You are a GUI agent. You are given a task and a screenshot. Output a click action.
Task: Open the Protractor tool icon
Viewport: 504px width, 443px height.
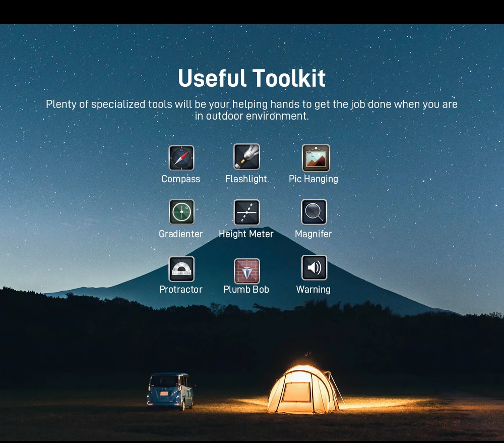(x=181, y=269)
